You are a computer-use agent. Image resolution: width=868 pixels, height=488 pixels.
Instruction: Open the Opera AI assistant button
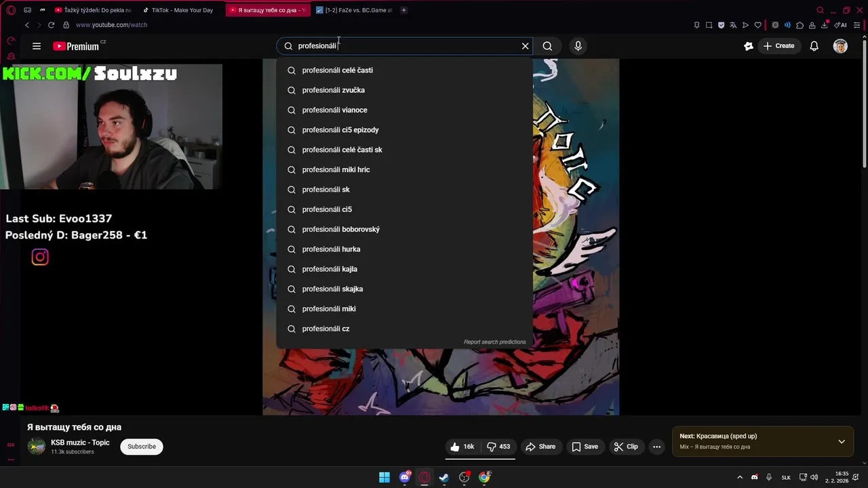click(x=841, y=25)
